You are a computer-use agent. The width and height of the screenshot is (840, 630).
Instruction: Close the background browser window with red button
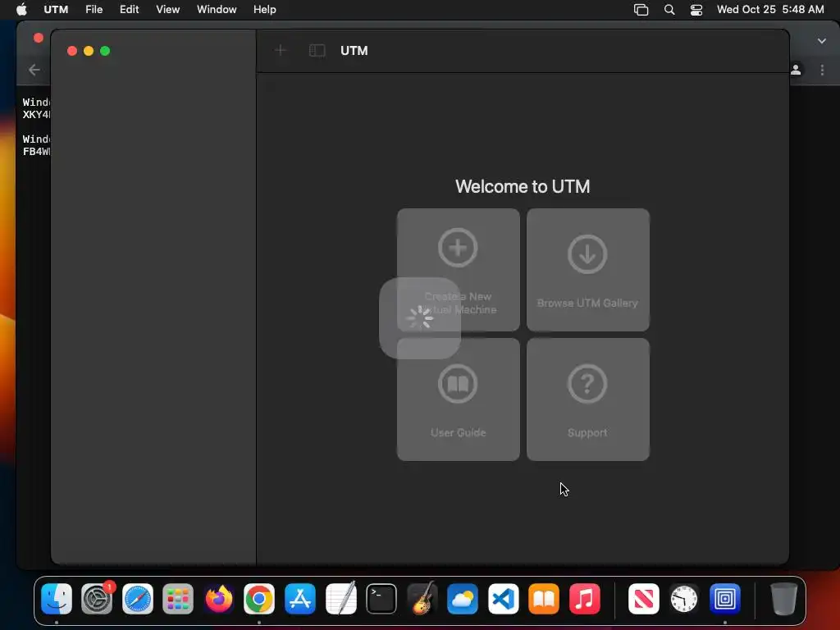point(38,38)
